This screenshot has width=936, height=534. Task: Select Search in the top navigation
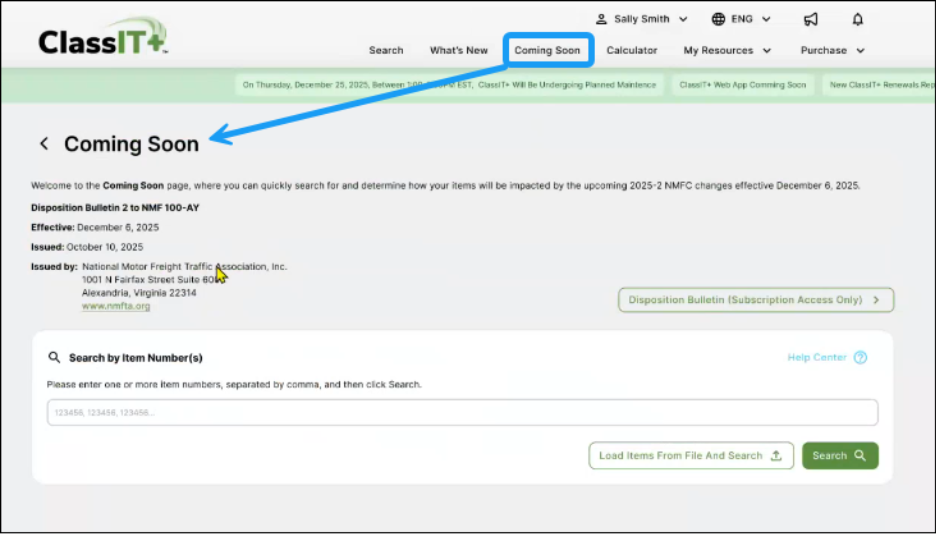tap(386, 50)
